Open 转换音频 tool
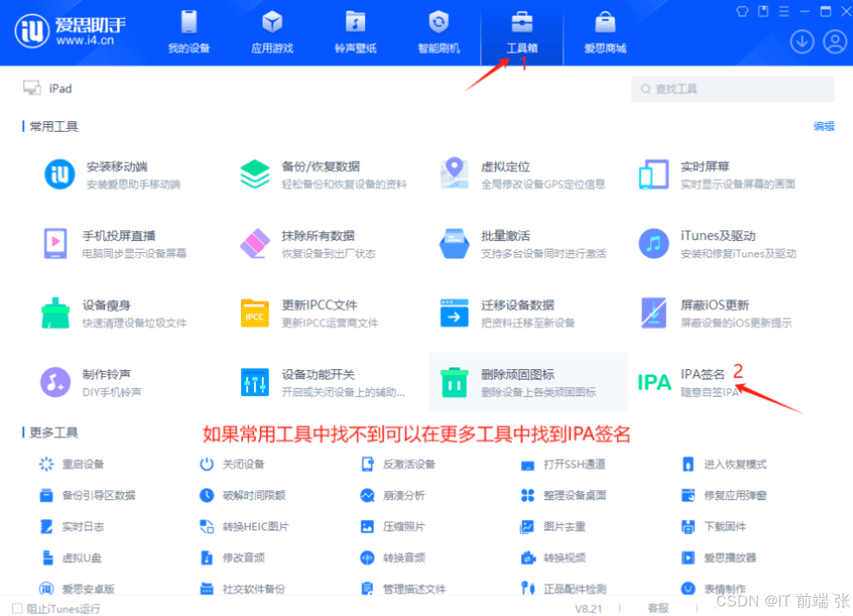Screen dimensions: 853x616 (393, 558)
